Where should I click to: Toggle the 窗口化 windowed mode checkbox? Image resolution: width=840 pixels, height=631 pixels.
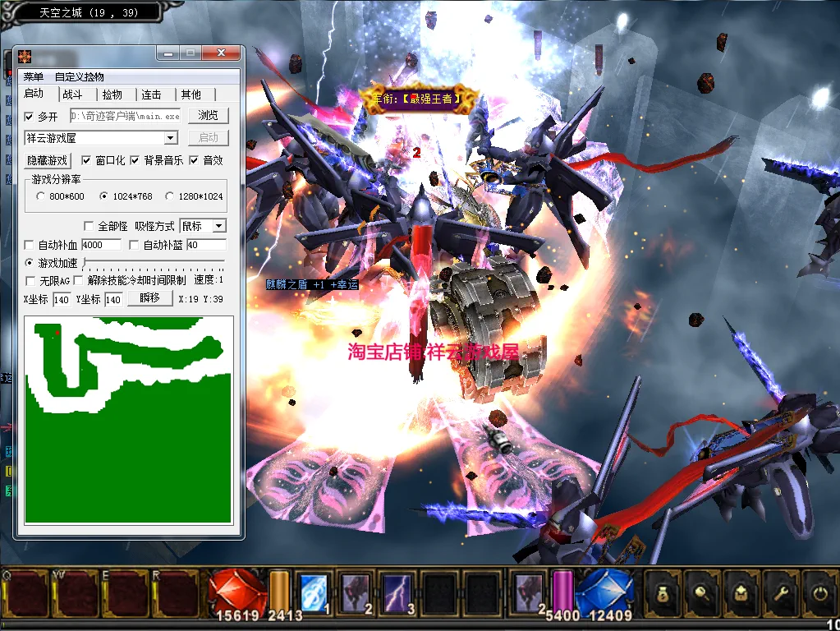tap(86, 160)
